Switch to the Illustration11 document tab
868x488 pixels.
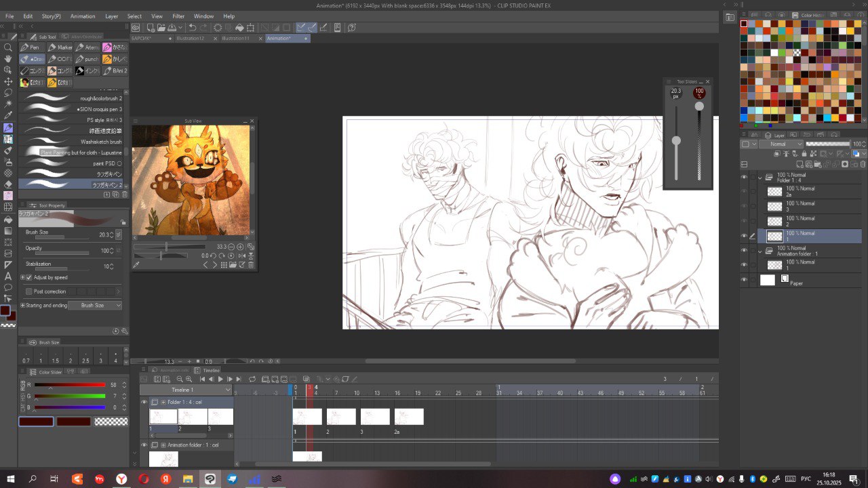click(x=235, y=39)
